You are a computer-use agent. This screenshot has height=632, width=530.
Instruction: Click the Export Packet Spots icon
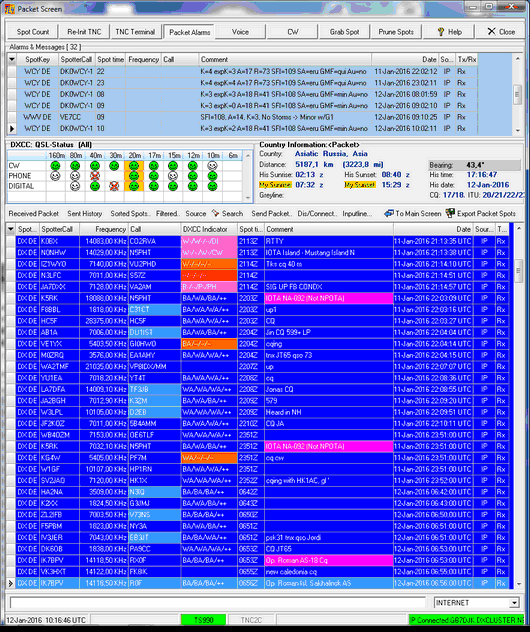click(450, 213)
